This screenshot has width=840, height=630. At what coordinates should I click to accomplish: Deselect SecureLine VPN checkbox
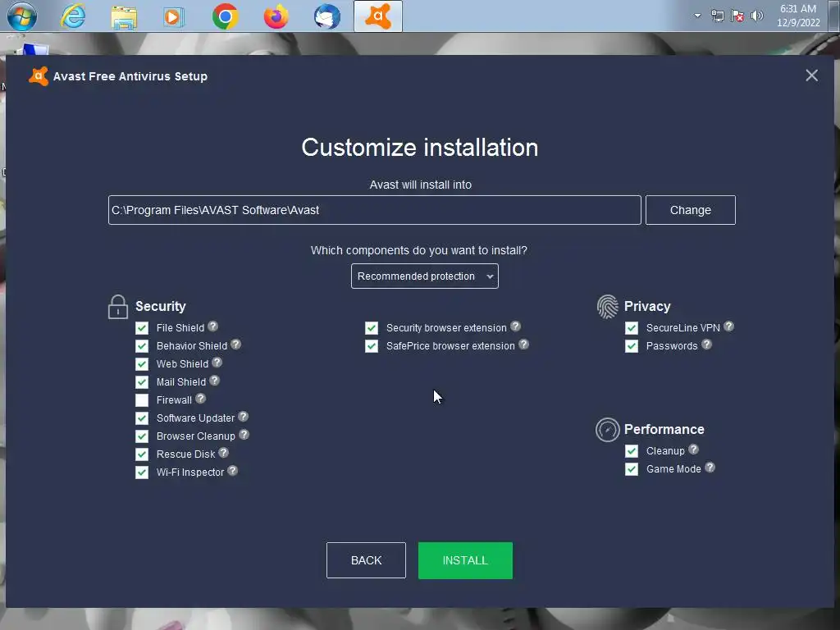tap(632, 328)
